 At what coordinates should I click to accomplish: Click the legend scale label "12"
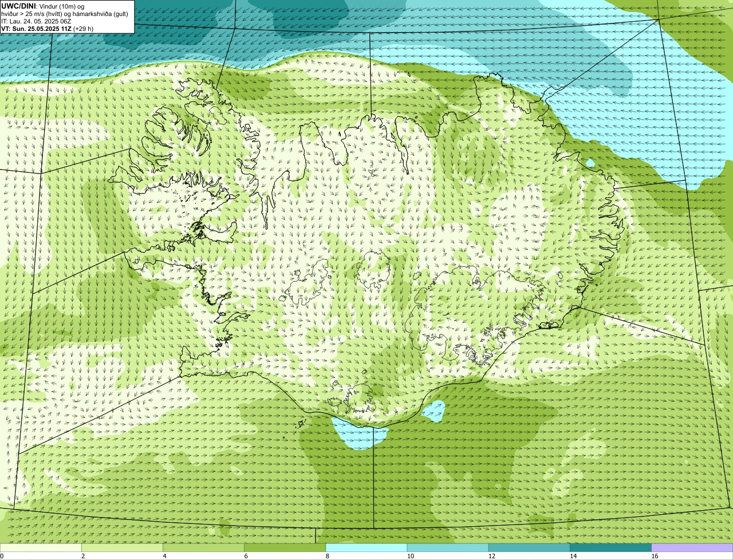(492, 556)
